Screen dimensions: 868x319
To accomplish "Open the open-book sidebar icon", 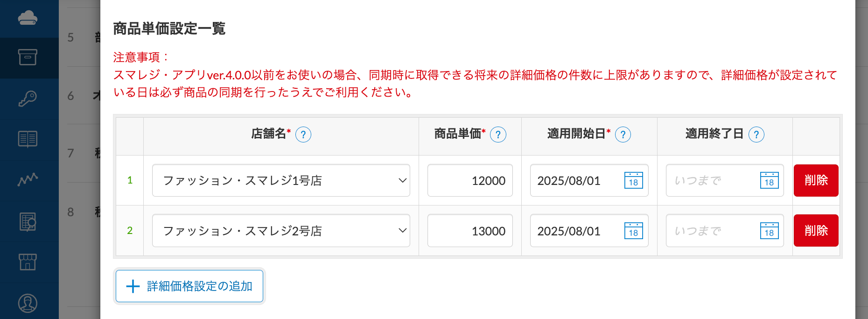I will 28,139.
